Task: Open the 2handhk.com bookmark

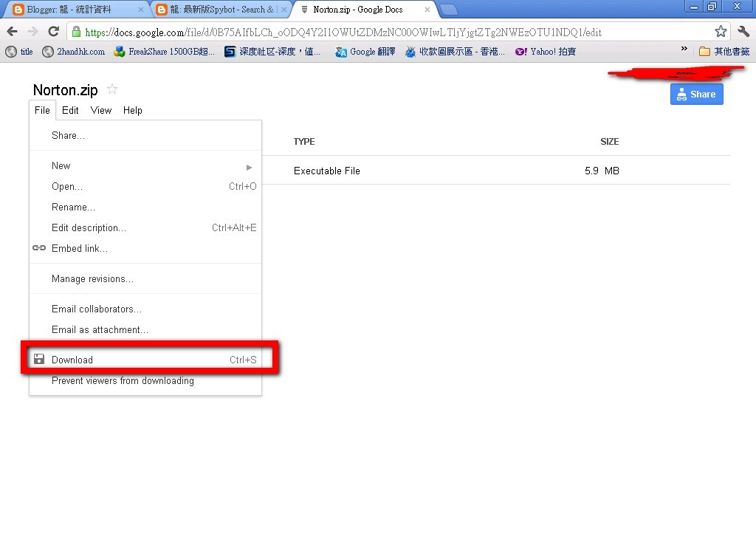Action: tap(73, 52)
